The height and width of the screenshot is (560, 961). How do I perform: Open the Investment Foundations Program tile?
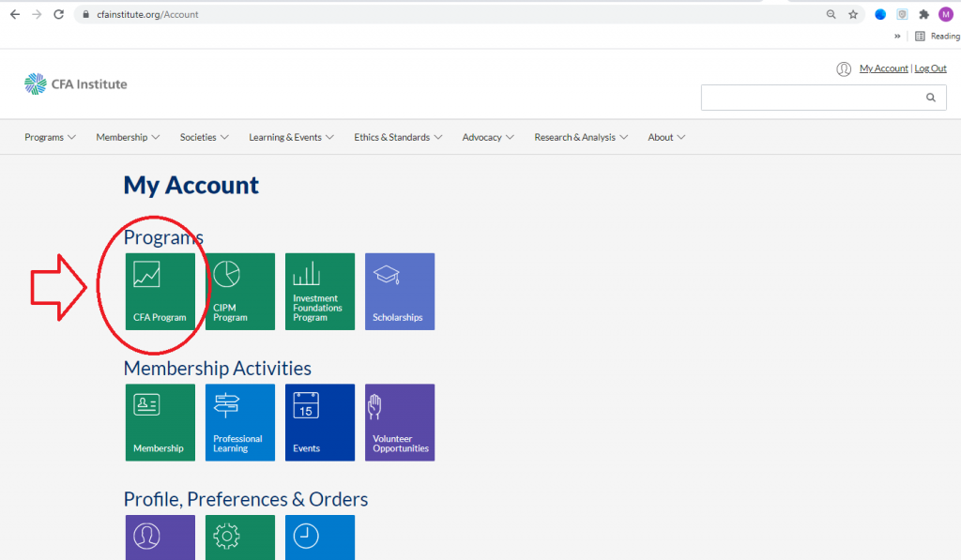pos(320,292)
